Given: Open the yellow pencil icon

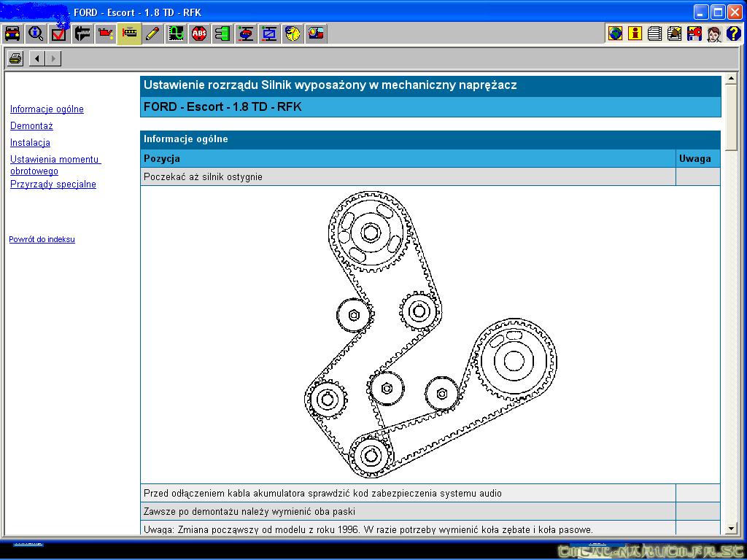Looking at the screenshot, I should click(x=152, y=34).
